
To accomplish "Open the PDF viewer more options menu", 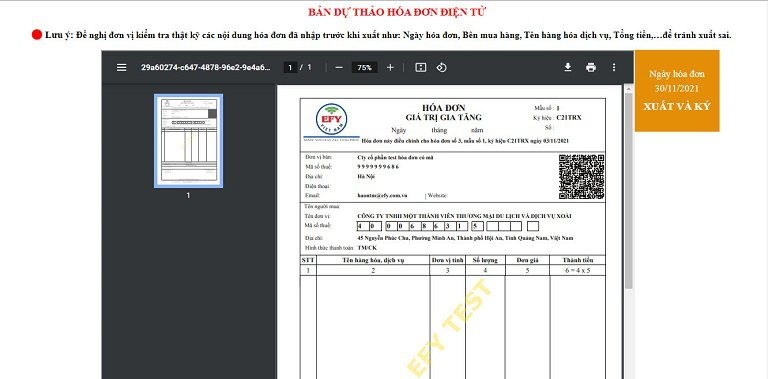I will 614,68.
